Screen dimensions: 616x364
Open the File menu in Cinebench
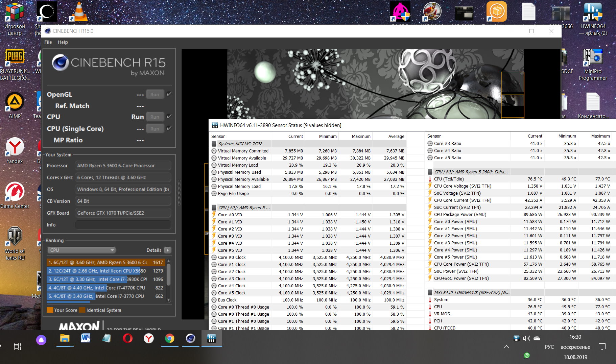pyautogui.click(x=48, y=42)
